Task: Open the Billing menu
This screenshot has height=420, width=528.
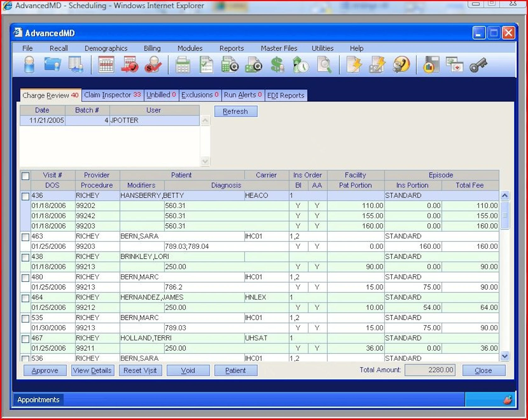Action: coord(152,48)
